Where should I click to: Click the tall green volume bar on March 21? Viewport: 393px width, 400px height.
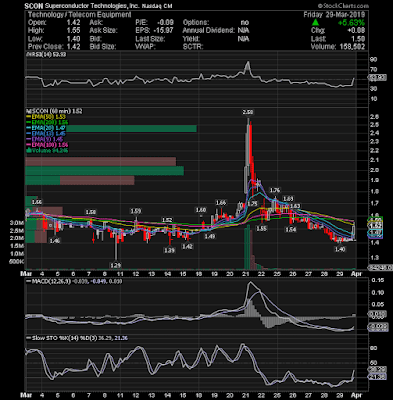pos(247,247)
